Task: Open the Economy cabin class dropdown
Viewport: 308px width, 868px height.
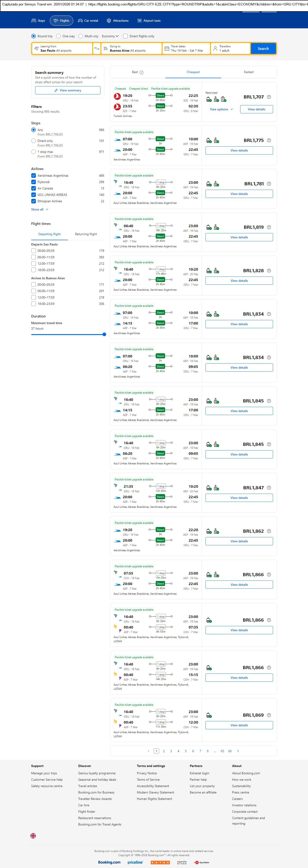Action: [x=110, y=36]
